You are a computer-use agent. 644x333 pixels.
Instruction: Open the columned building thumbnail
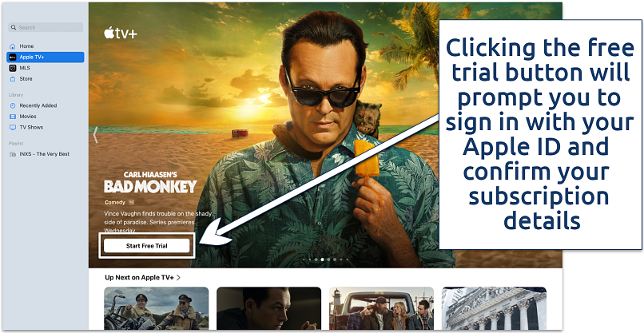pyautogui.click(x=494, y=308)
